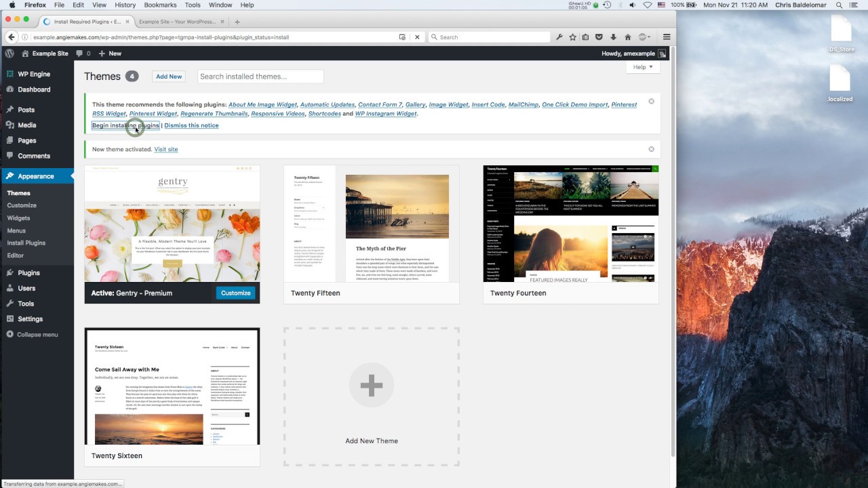Viewport: 868px width, 488px height.
Task: Select the .localized desktop file
Action: [x=840, y=84]
